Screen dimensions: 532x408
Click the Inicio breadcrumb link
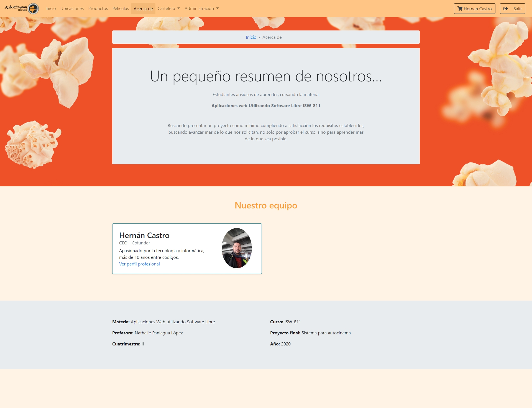coord(251,37)
